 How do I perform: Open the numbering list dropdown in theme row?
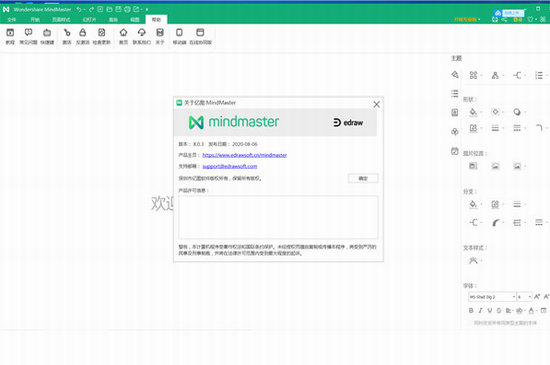click(541, 75)
